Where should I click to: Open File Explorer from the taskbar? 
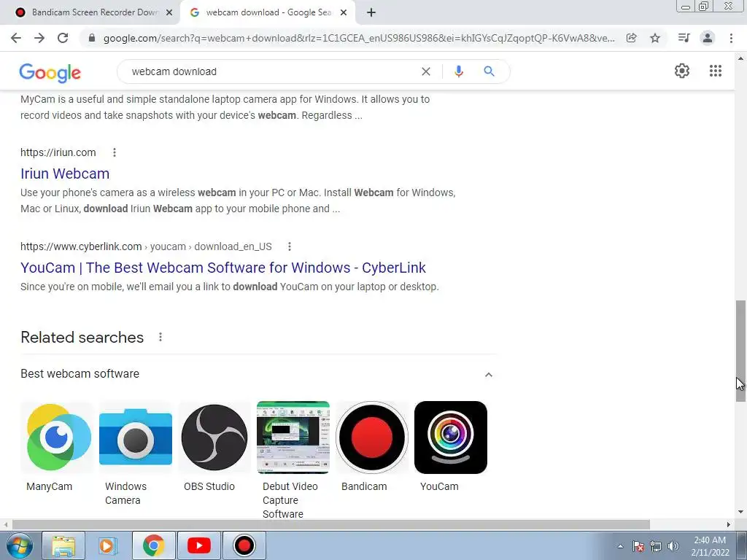click(64, 545)
